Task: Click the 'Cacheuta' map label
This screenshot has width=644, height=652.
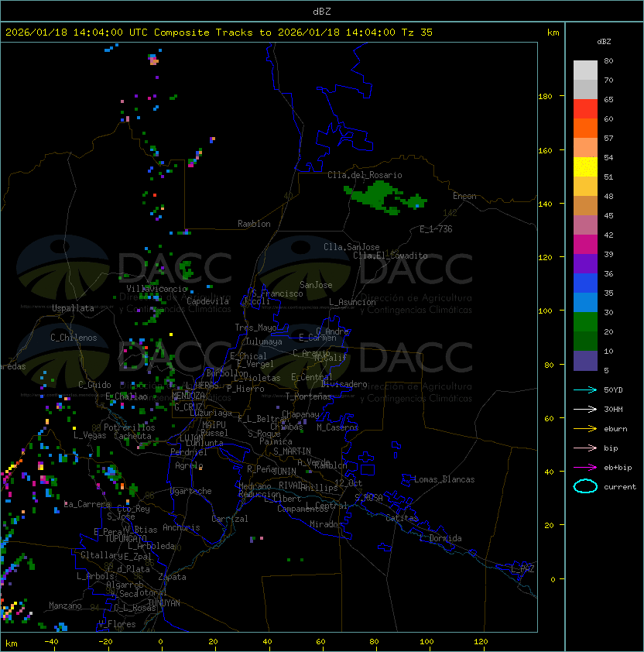Action: (132, 436)
